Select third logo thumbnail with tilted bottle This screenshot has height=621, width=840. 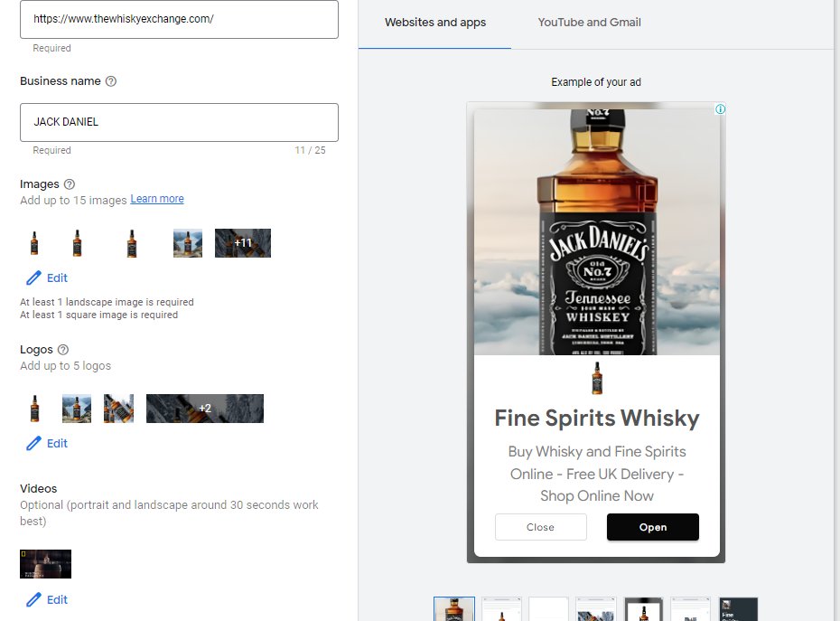pos(118,409)
